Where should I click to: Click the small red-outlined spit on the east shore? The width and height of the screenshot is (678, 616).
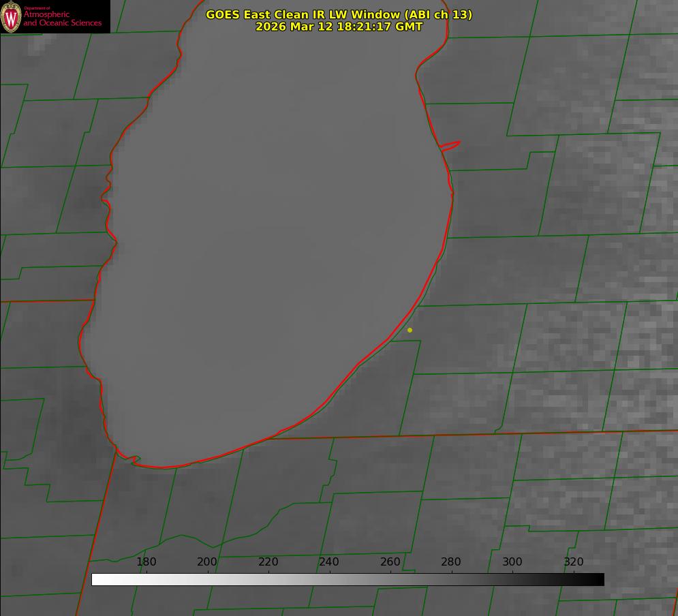tap(450, 145)
